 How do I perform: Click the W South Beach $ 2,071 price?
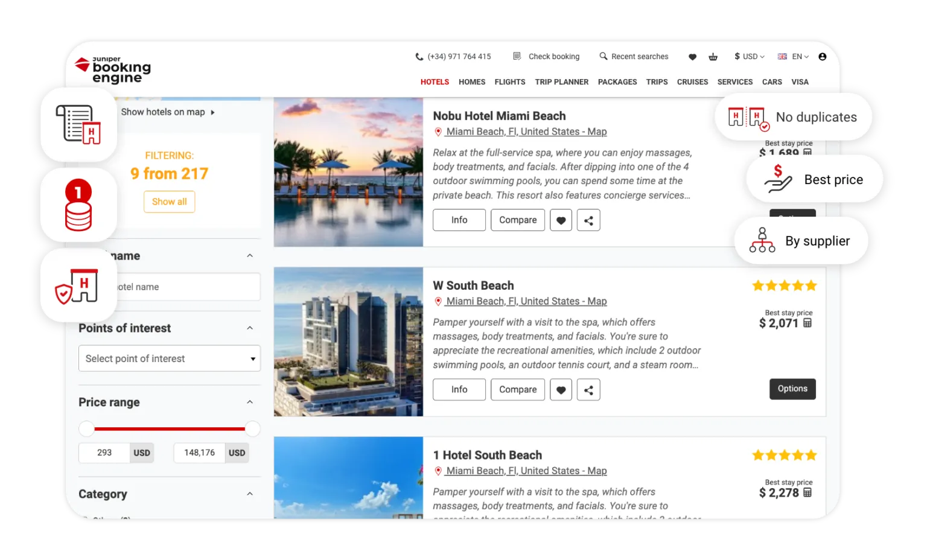(x=779, y=323)
